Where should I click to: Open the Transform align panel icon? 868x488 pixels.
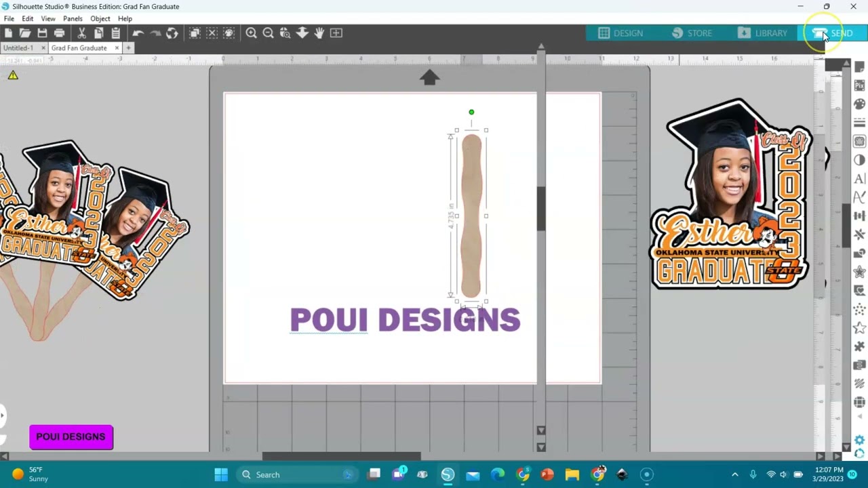[859, 216]
